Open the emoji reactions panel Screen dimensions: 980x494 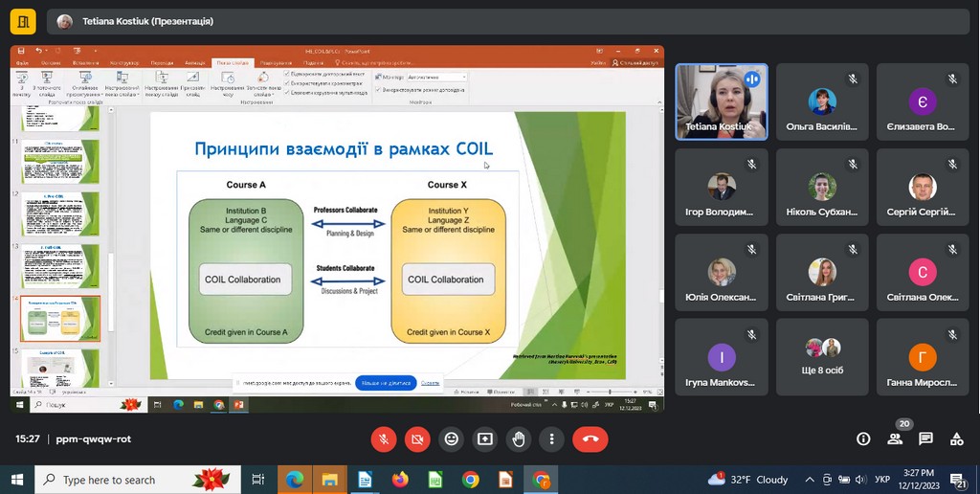pyautogui.click(x=451, y=439)
